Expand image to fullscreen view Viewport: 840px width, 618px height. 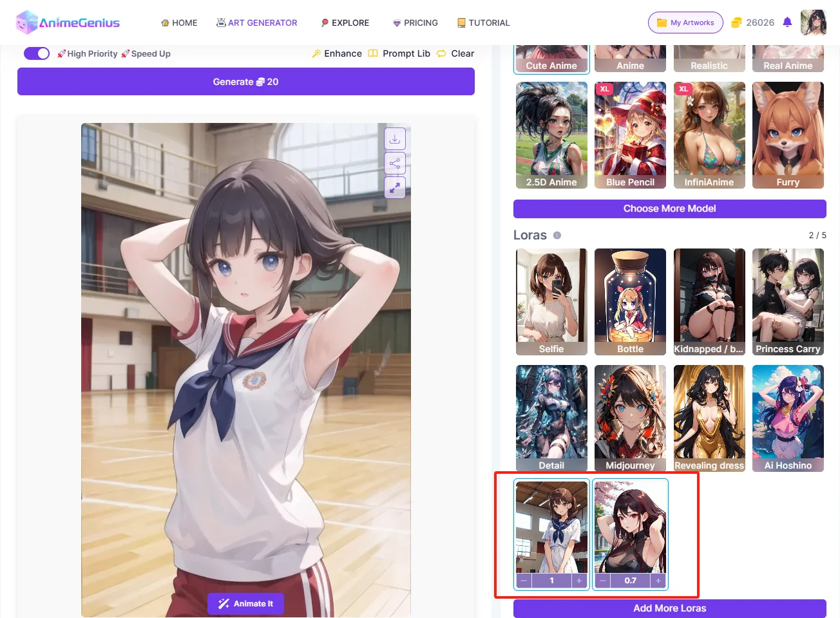click(395, 187)
